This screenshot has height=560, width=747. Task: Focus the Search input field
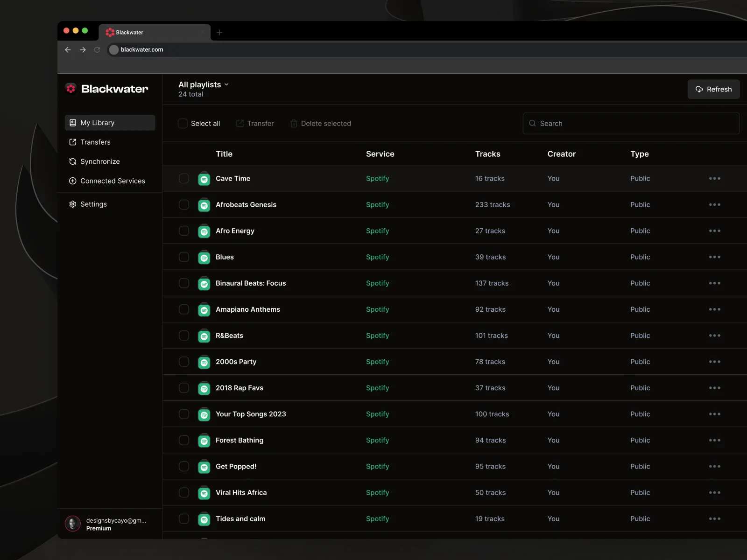631,124
